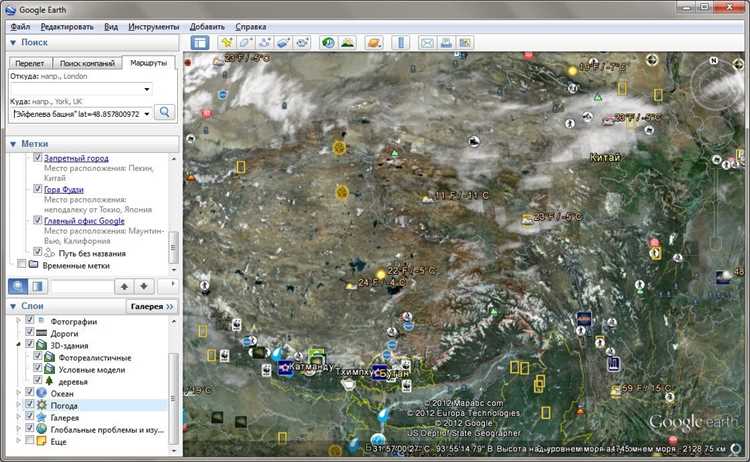Open the Файл menu
The image size is (750, 462).
tap(21, 27)
